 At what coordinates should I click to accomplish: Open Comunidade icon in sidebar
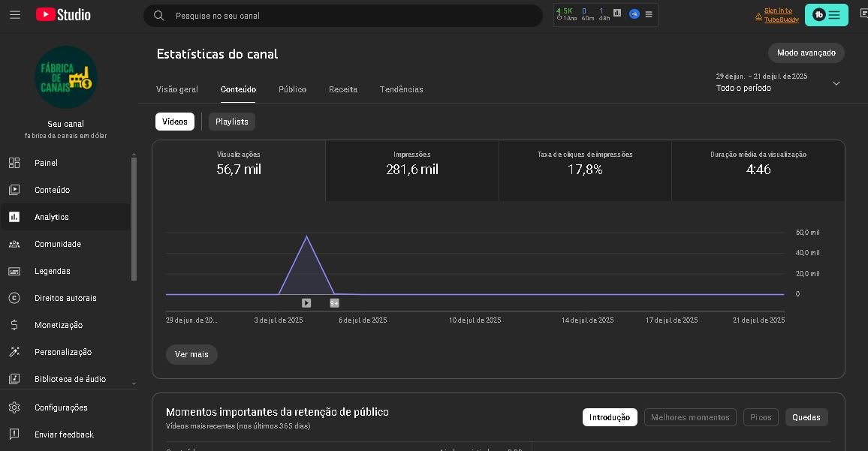pyautogui.click(x=14, y=244)
